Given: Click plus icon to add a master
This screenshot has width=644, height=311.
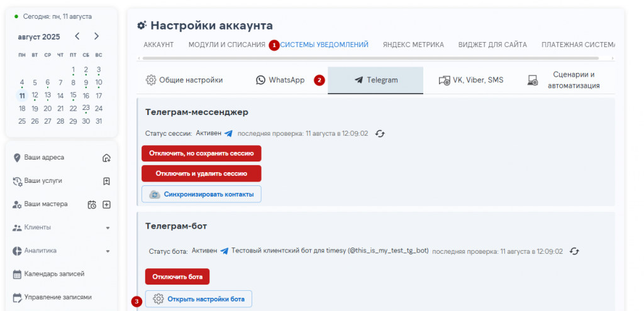Looking at the screenshot, I should click(107, 204).
